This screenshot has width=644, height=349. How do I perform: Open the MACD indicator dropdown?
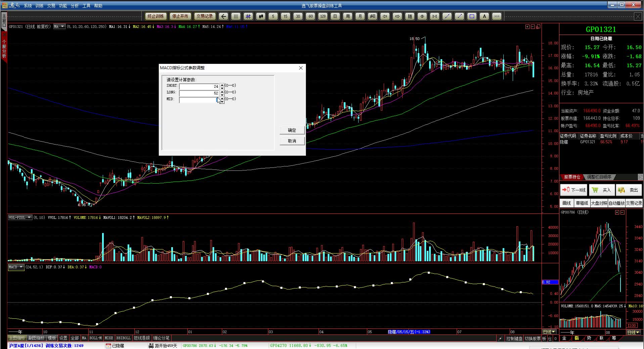pyautogui.click(x=16, y=267)
